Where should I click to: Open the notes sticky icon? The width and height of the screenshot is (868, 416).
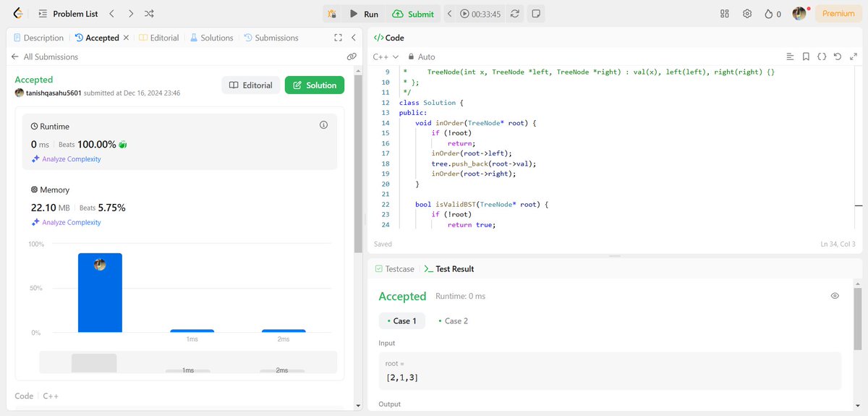point(535,14)
